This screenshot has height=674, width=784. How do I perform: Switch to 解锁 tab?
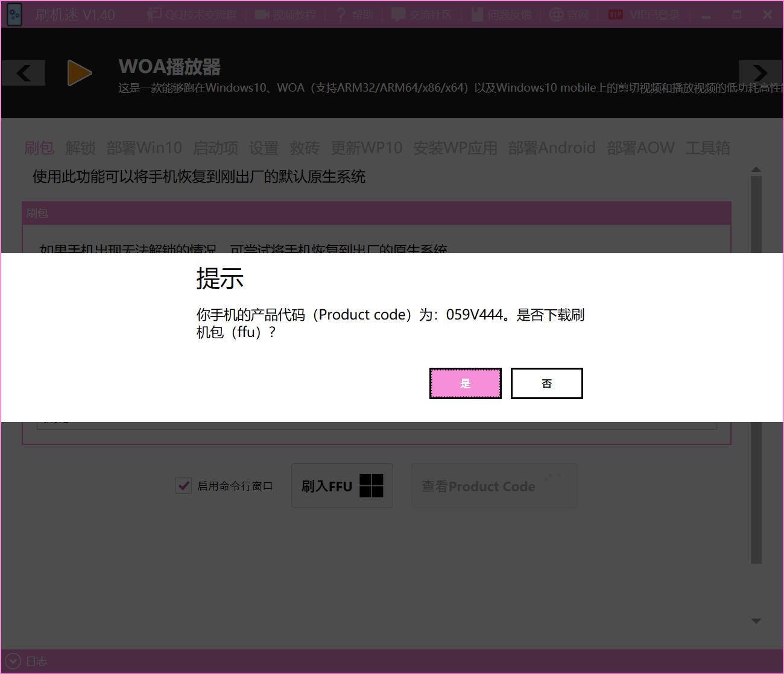pyautogui.click(x=80, y=148)
